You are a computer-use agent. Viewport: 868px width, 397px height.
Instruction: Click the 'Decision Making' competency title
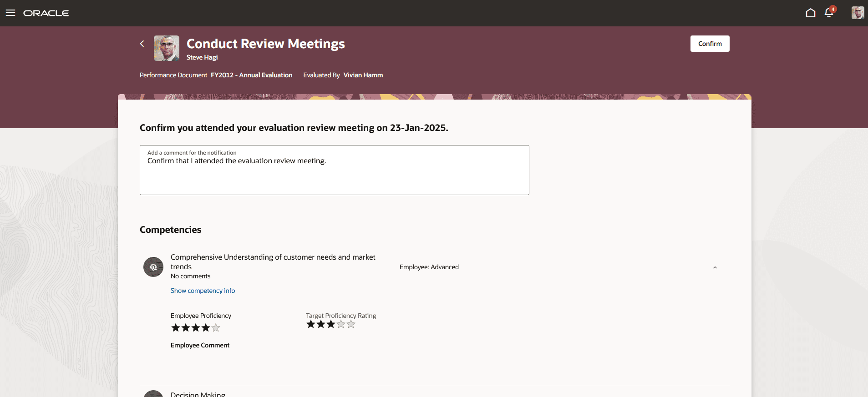tap(198, 394)
